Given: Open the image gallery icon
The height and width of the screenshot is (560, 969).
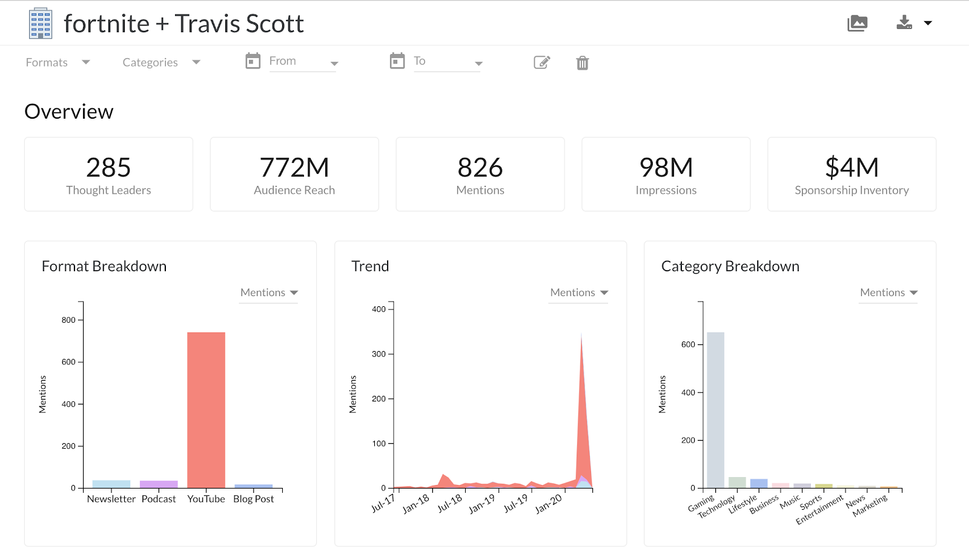Looking at the screenshot, I should (857, 23).
